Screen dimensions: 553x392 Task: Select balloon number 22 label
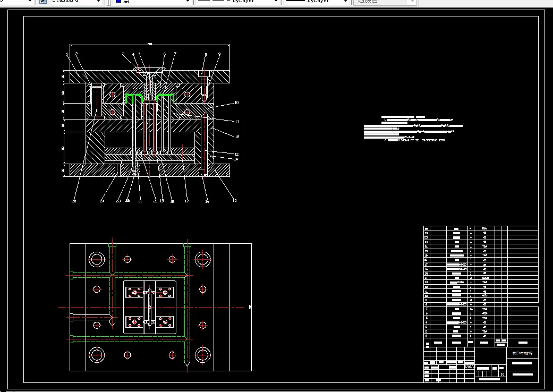[127, 201]
